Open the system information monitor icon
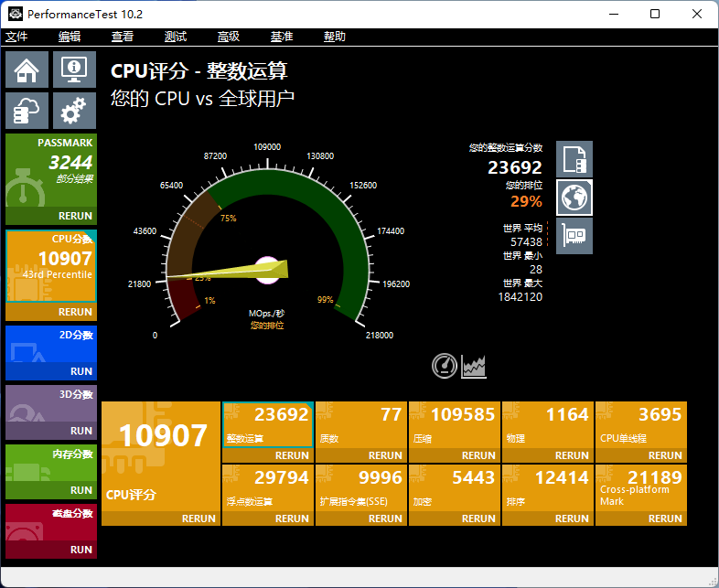 coord(74,69)
